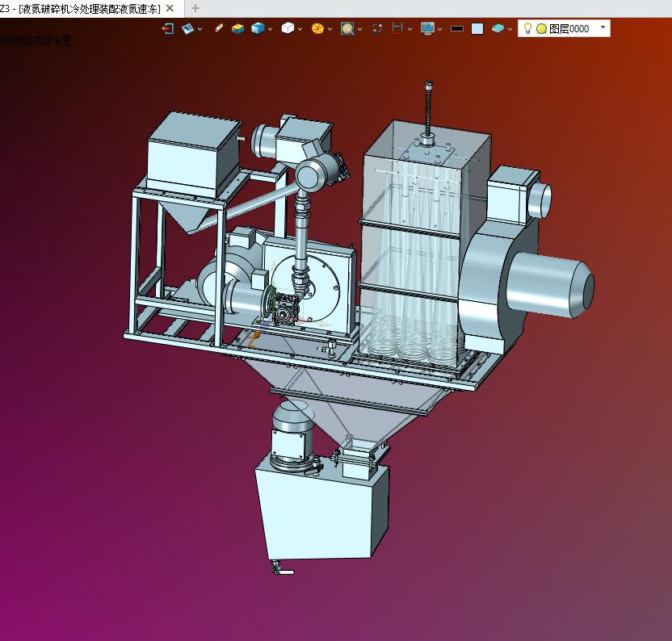Click the blue shaded cube icon

[258, 29]
